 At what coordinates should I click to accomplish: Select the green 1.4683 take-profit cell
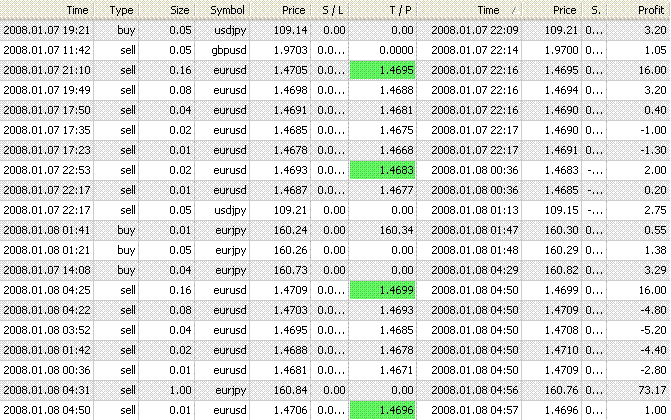tap(383, 170)
